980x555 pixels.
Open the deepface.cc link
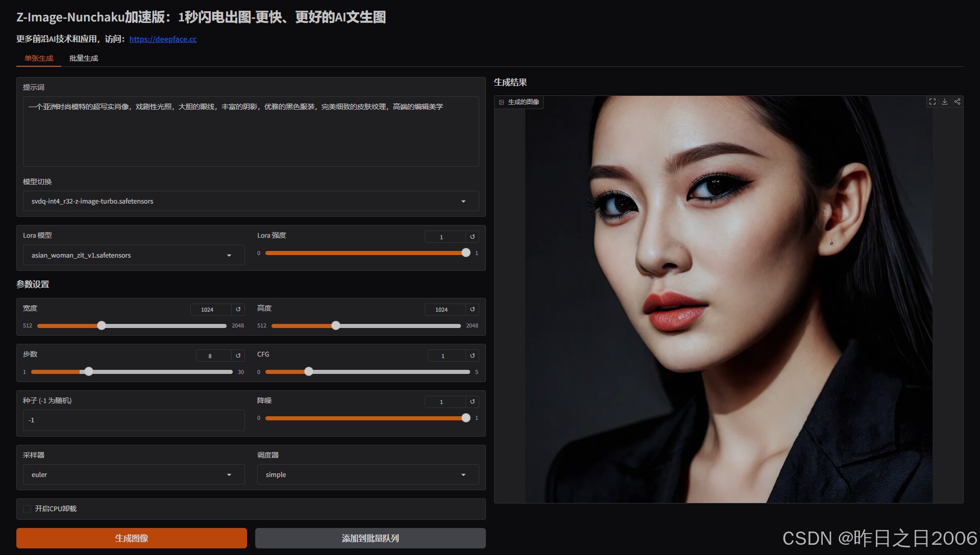point(163,39)
